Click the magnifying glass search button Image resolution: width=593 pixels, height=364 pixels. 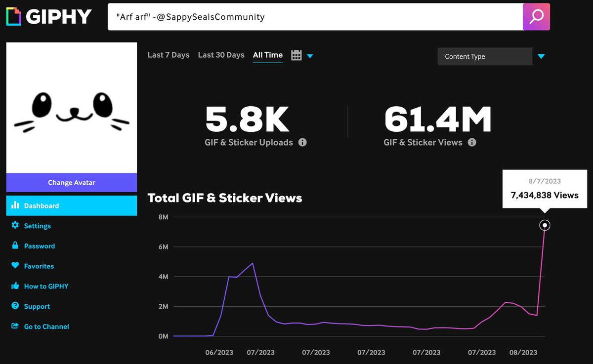[x=537, y=16]
